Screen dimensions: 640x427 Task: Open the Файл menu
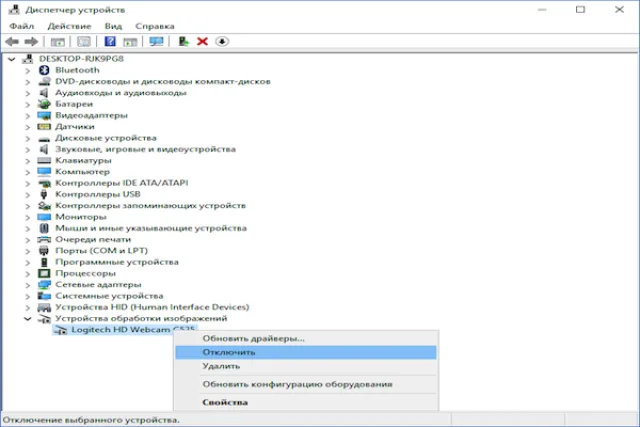[x=22, y=26]
